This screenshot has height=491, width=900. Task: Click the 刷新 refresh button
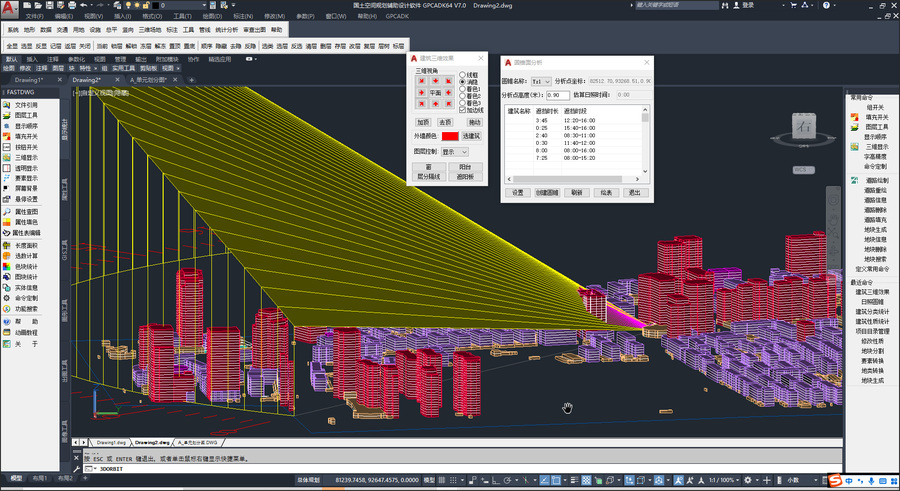pyautogui.click(x=577, y=193)
